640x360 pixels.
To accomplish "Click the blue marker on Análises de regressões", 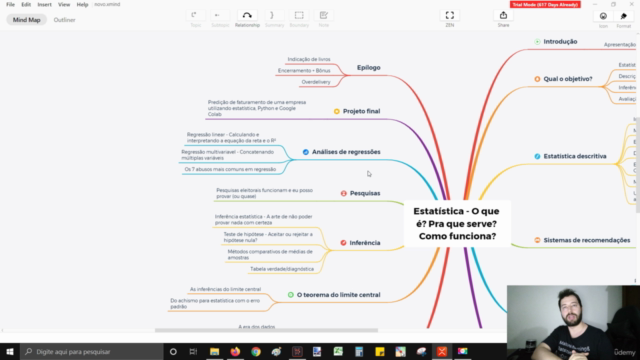I will (306, 152).
